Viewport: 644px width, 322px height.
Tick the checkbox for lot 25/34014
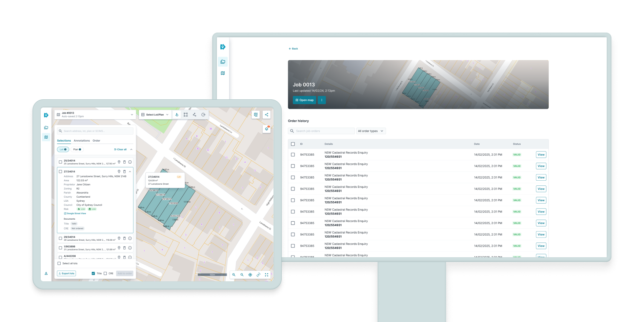(60, 162)
